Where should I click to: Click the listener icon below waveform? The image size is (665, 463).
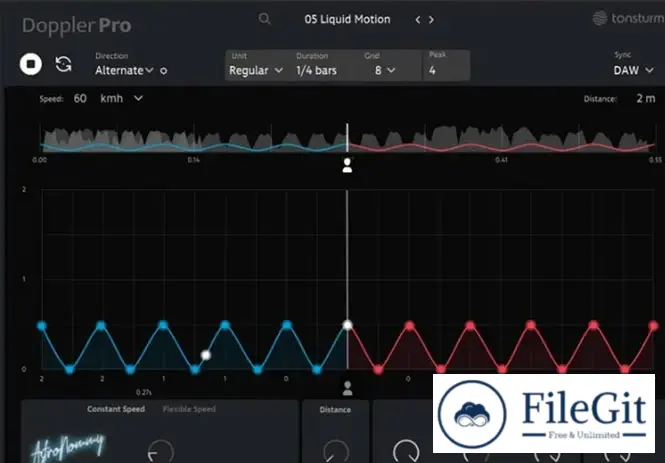(x=347, y=165)
